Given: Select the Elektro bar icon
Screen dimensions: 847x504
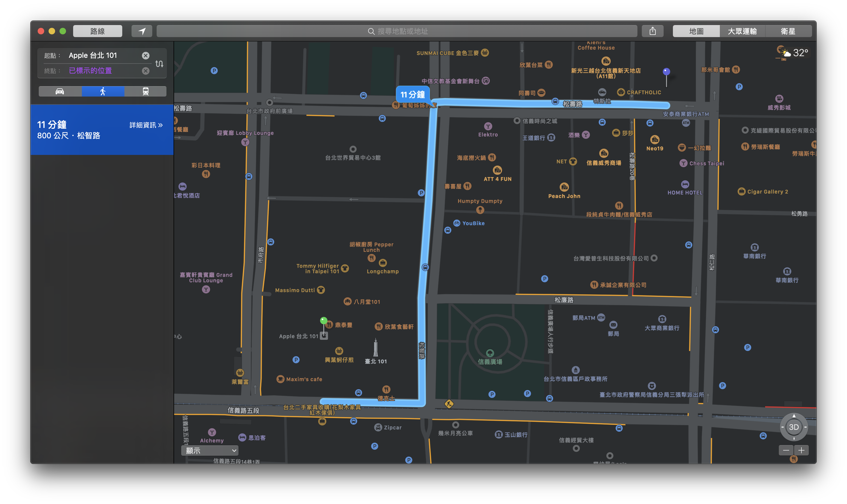Looking at the screenshot, I should [488, 126].
